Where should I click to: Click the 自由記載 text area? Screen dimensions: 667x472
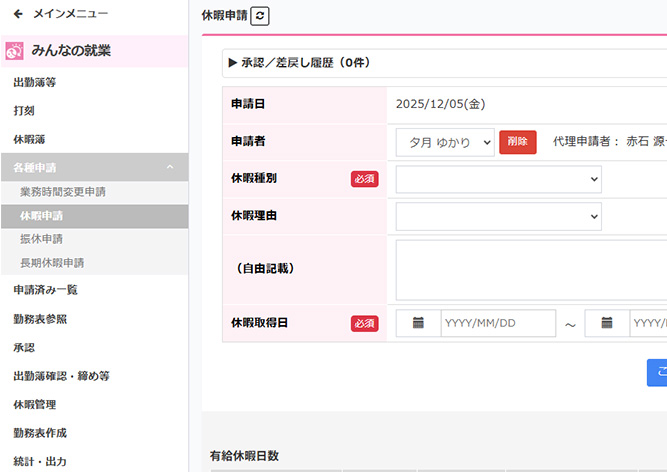pos(530,269)
